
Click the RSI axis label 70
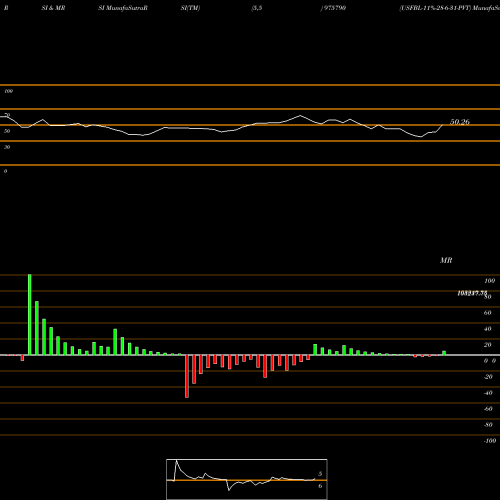tap(7, 115)
